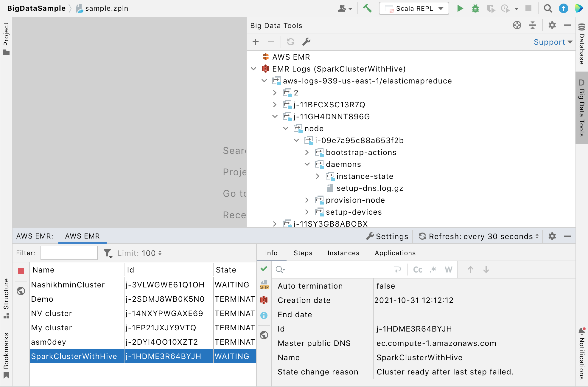The image size is (588, 387).
Task: Switch to the Info tab
Action: [271, 253]
